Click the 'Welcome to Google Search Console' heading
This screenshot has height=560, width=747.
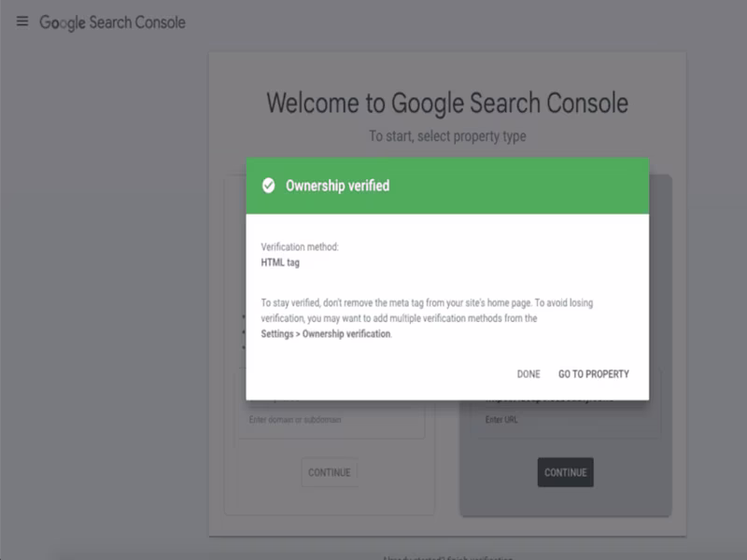(x=448, y=104)
